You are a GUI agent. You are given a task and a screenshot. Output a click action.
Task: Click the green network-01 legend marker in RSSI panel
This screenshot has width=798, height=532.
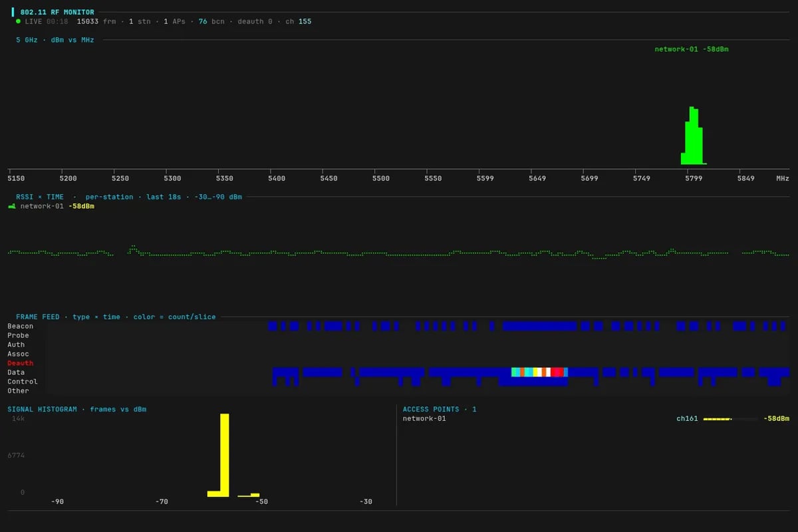(x=11, y=207)
